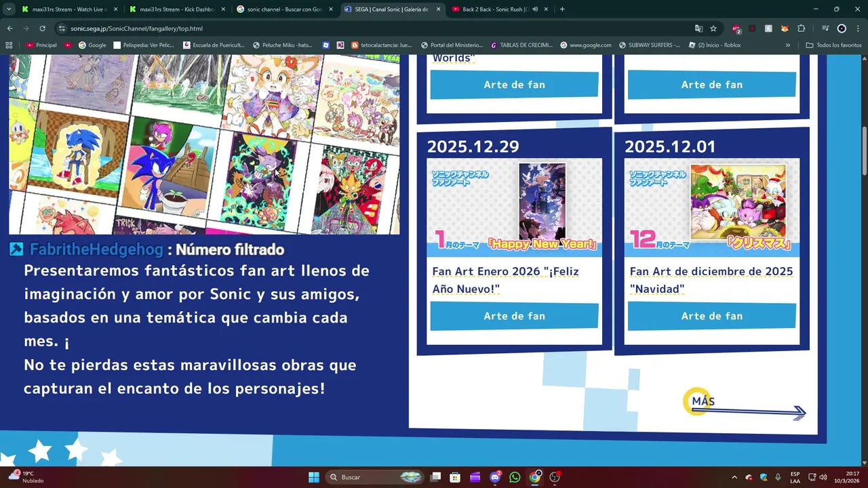
Task: Open Chrome's three-dot menu
Action: point(857,28)
